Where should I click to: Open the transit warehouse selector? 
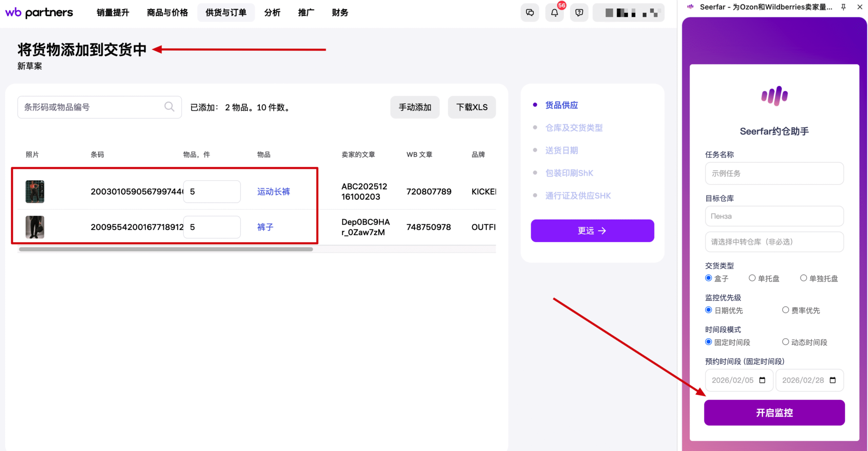(774, 242)
